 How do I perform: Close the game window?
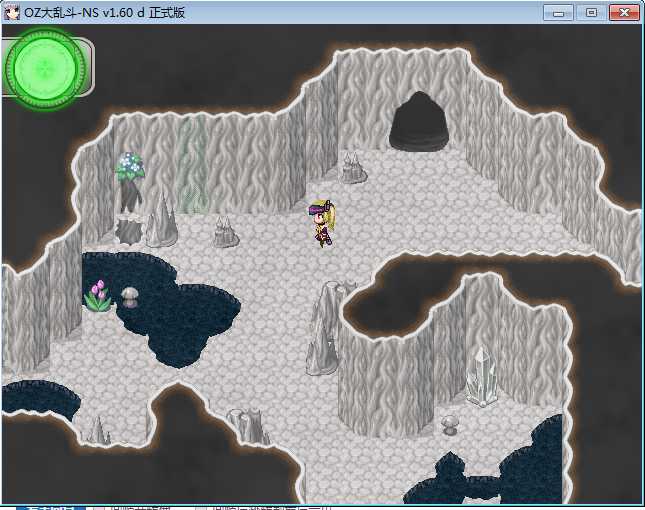click(x=624, y=13)
